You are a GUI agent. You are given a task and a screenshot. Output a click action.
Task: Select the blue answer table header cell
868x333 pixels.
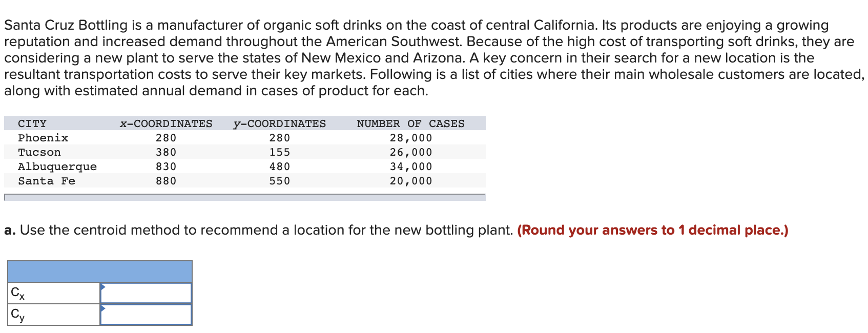coord(100,270)
